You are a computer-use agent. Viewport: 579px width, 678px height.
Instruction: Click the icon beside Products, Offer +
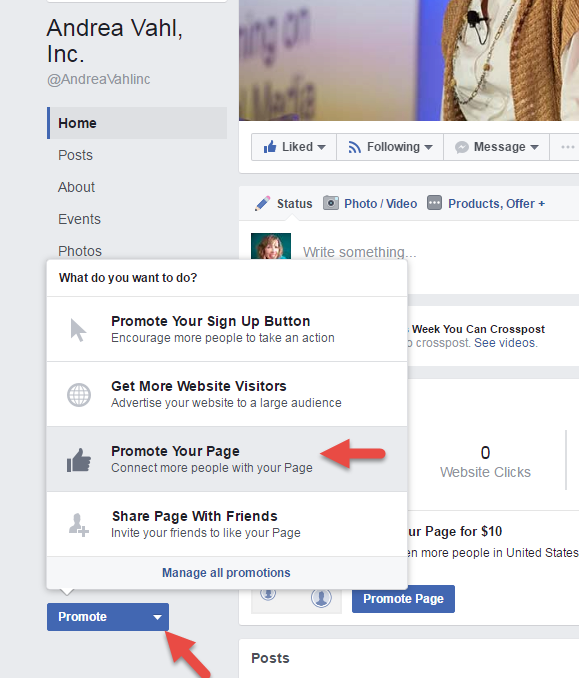pyautogui.click(x=435, y=202)
